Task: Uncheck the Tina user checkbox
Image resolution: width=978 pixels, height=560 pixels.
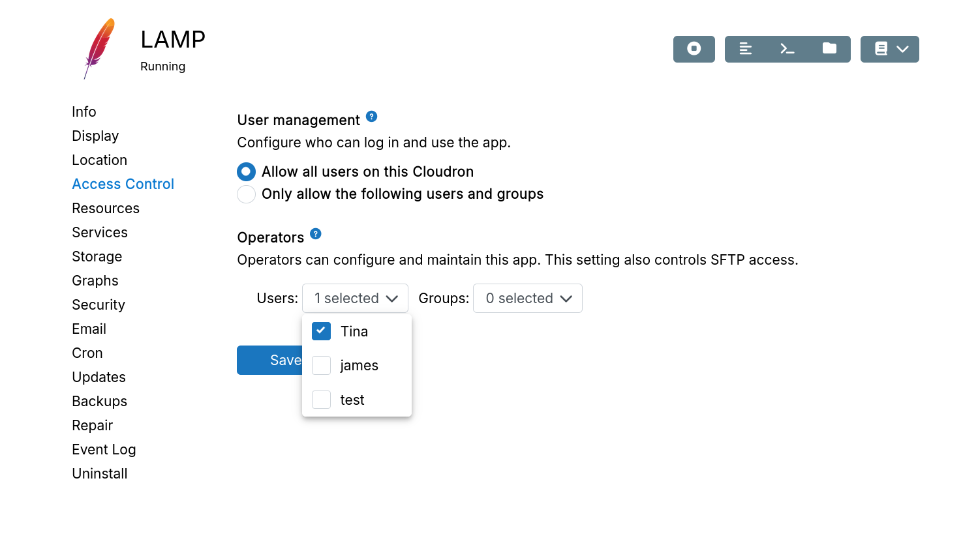Action: tap(321, 331)
